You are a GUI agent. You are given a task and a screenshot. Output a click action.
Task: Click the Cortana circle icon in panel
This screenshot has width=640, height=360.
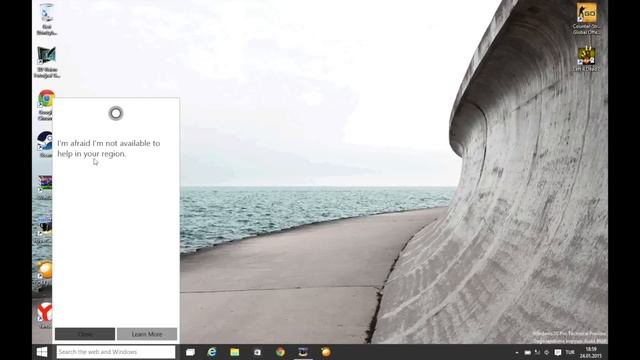tap(116, 113)
